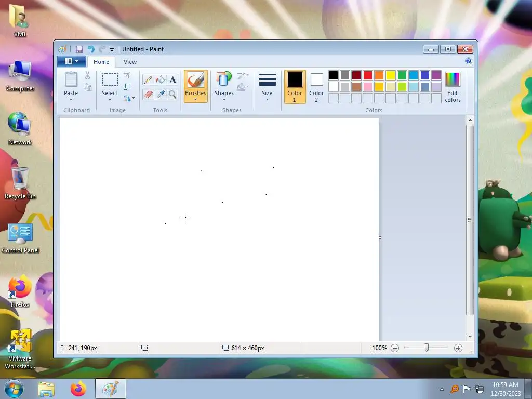Click the Undo arrow
The image size is (532, 399).
click(91, 49)
